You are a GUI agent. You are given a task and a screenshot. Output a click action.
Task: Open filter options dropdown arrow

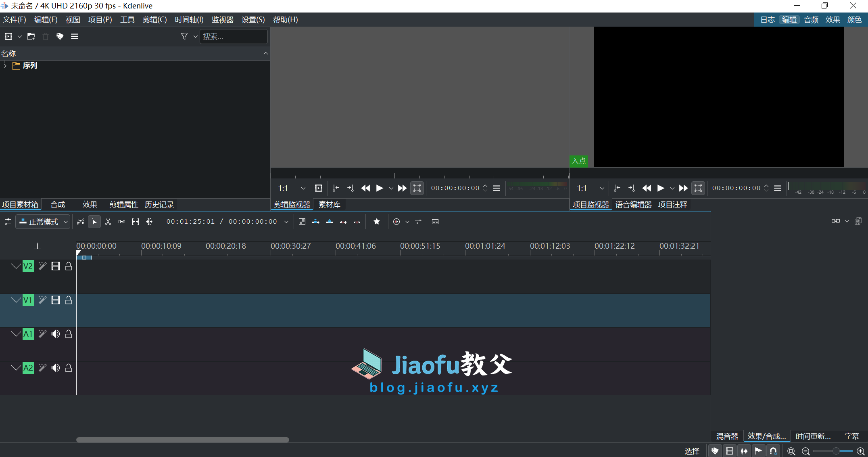pyautogui.click(x=196, y=36)
